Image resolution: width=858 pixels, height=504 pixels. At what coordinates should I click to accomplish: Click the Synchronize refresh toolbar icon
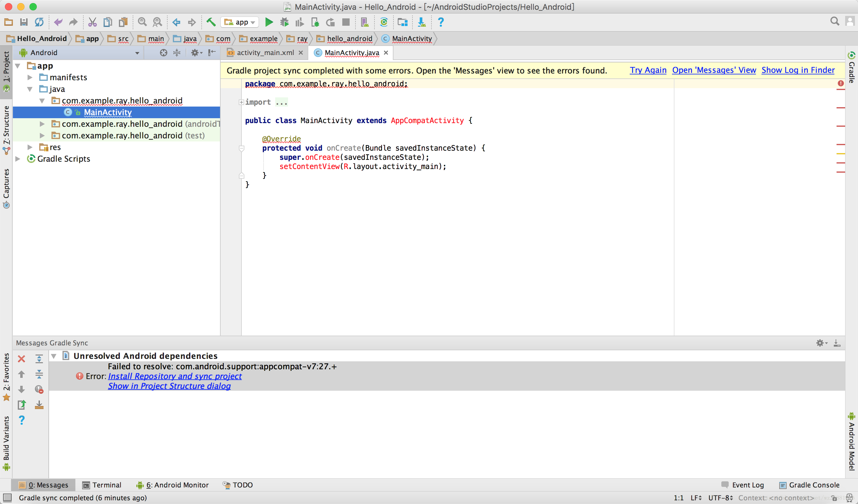39,22
